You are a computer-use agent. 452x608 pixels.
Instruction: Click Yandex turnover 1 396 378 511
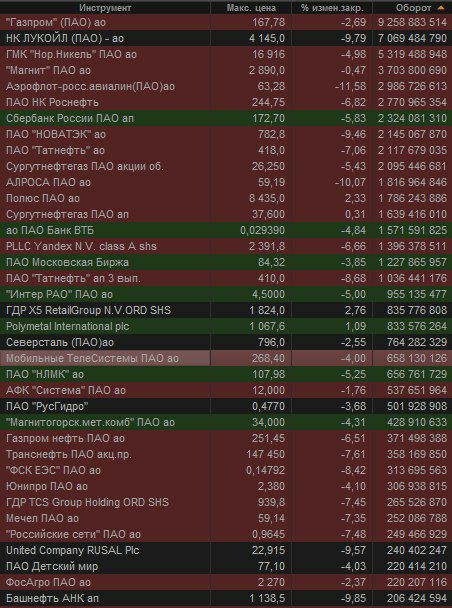pyautogui.click(x=412, y=246)
